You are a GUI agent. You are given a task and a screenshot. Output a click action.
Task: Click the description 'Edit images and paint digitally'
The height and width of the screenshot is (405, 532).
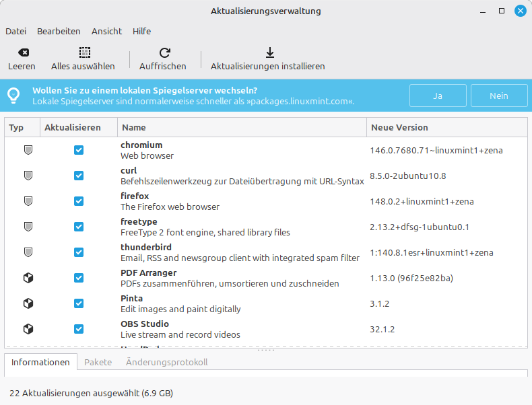[x=180, y=309]
